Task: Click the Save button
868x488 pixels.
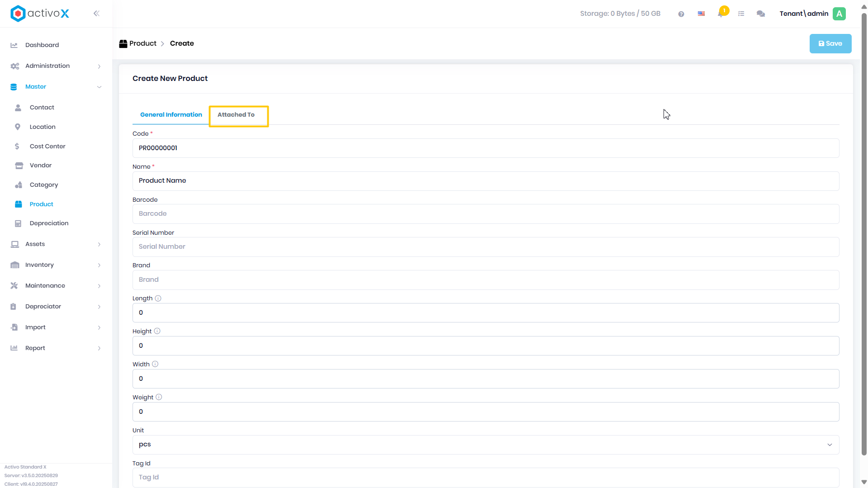Action: pyautogui.click(x=830, y=44)
